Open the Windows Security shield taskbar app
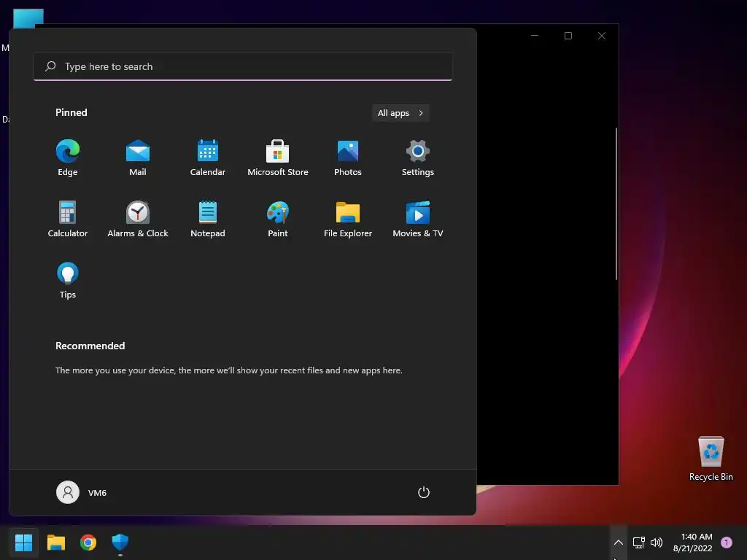 [120, 542]
